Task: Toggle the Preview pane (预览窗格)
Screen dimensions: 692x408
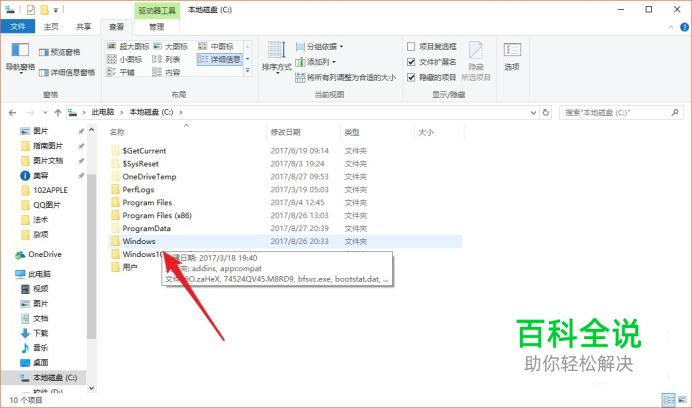Action: pyautogui.click(x=60, y=52)
